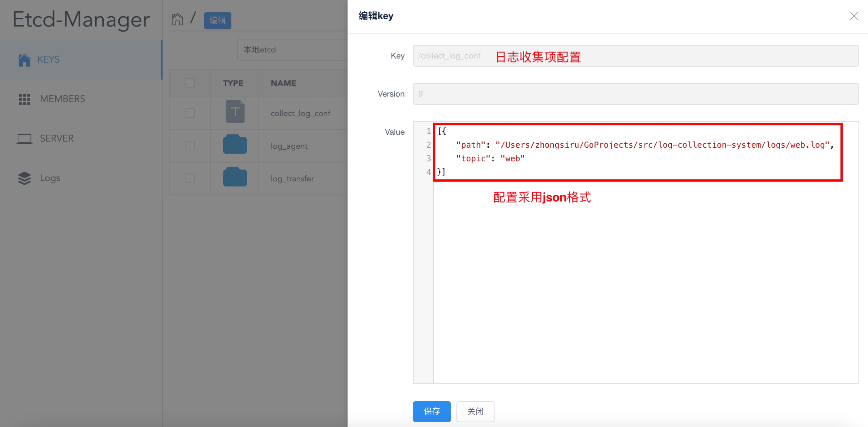Click the Logs stacked layers icon
Viewport: 868px width, 427px height.
(x=24, y=178)
